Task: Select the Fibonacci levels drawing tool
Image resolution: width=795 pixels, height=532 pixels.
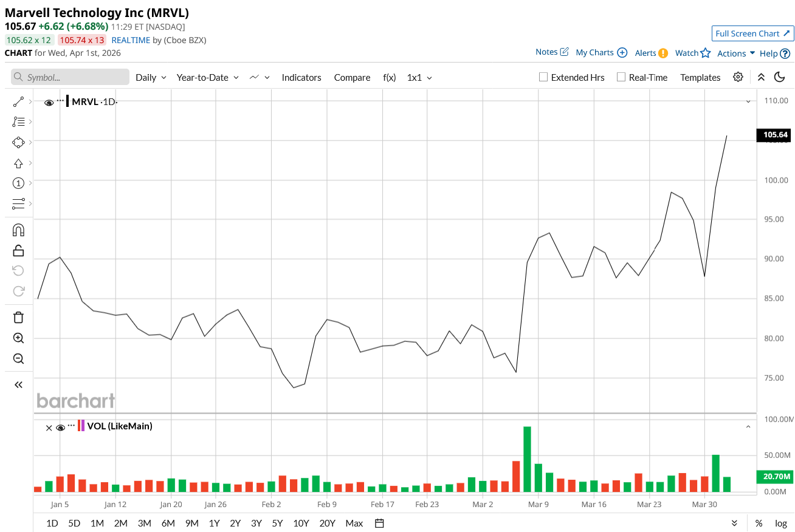Action: (x=18, y=122)
